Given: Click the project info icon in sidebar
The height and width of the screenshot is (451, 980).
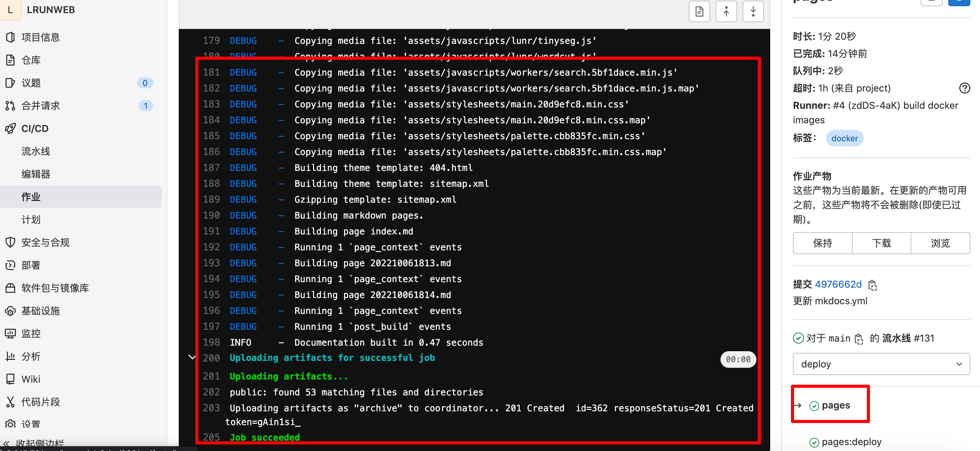Looking at the screenshot, I should pyautogui.click(x=10, y=37).
